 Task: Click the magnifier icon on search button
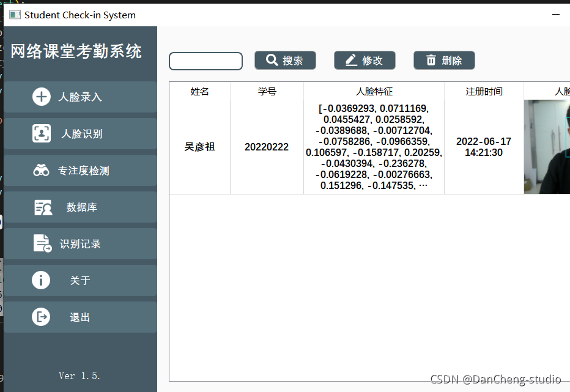click(x=272, y=60)
